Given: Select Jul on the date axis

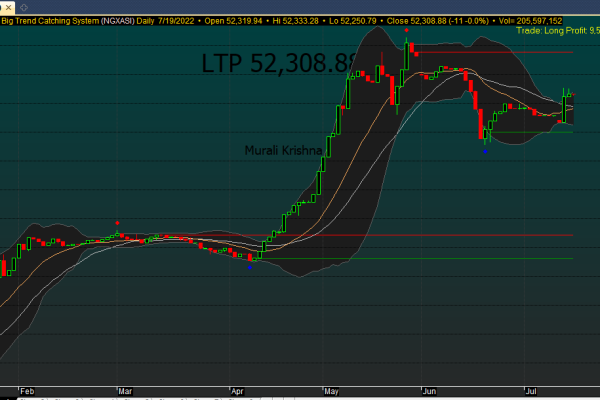Looking at the screenshot, I should click(530, 393).
